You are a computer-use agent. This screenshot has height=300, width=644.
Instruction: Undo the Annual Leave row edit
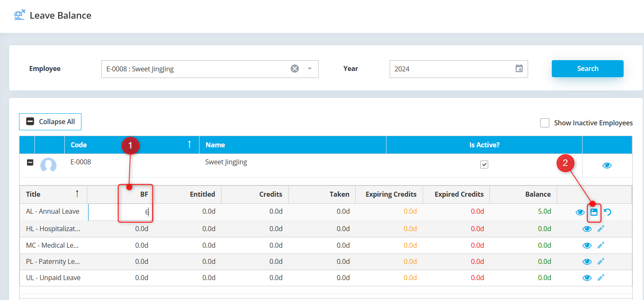coord(607,212)
